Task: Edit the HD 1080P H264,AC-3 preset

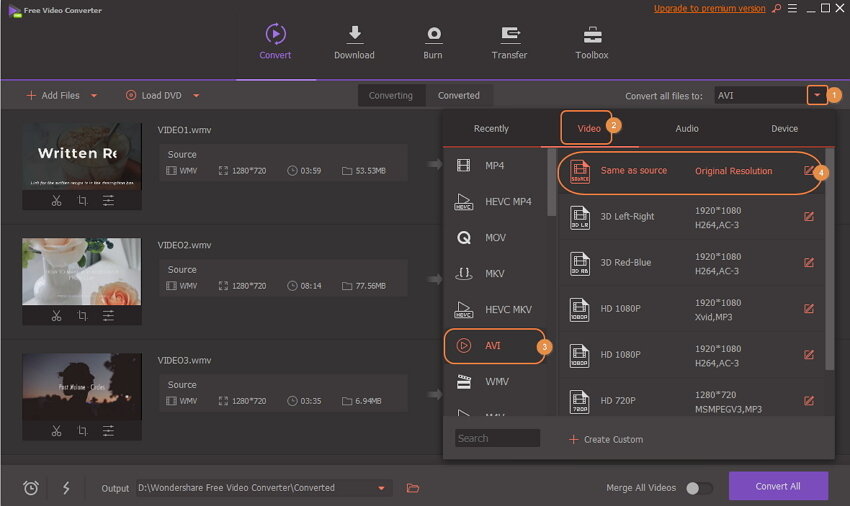Action: pos(808,355)
